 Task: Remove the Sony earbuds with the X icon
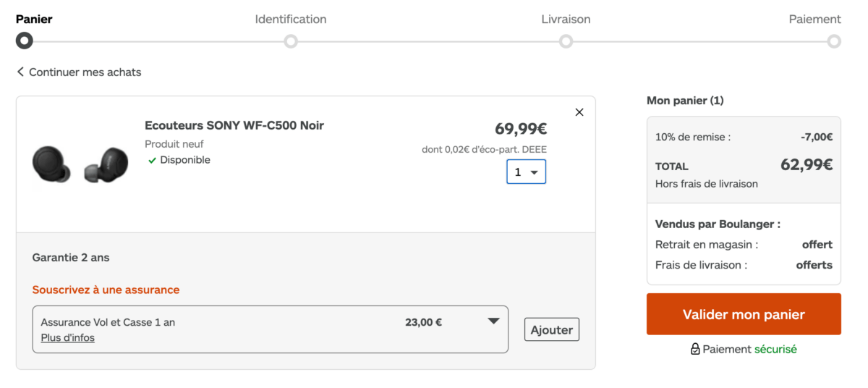click(579, 112)
